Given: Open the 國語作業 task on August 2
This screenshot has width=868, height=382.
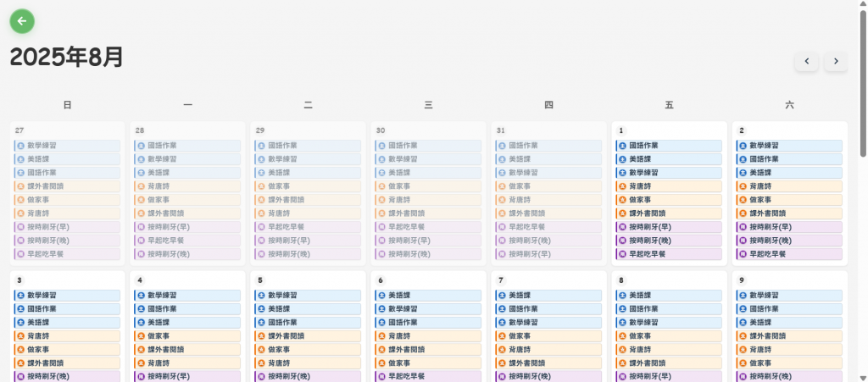Looking at the screenshot, I should 789,159.
